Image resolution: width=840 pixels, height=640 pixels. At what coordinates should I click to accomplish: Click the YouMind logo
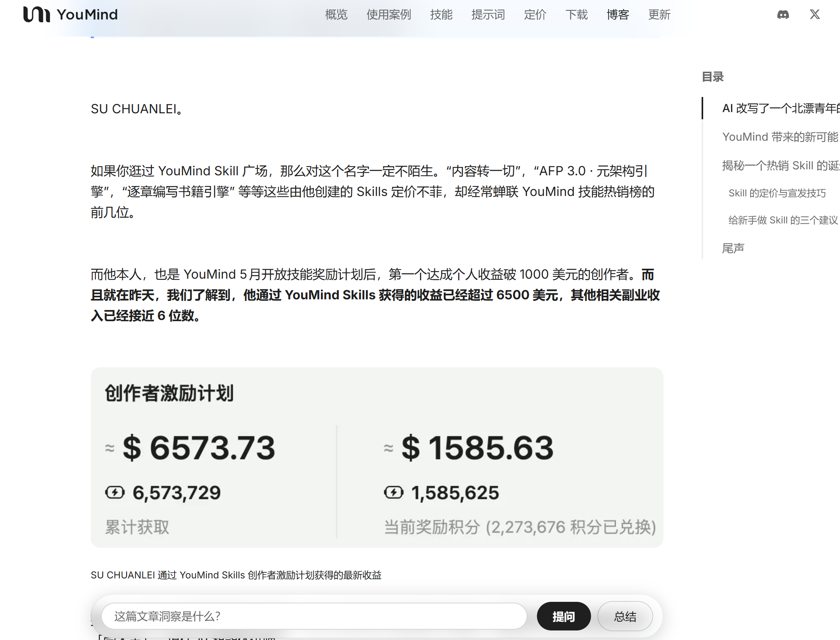(70, 15)
